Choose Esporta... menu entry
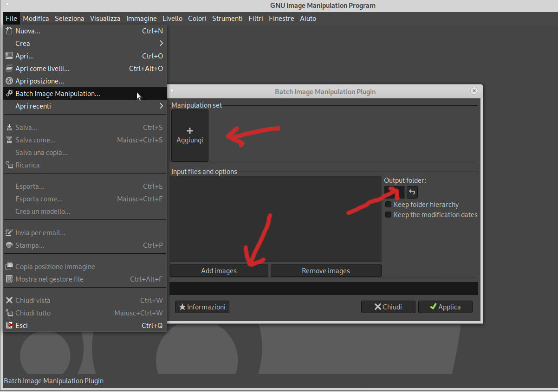 point(84,186)
